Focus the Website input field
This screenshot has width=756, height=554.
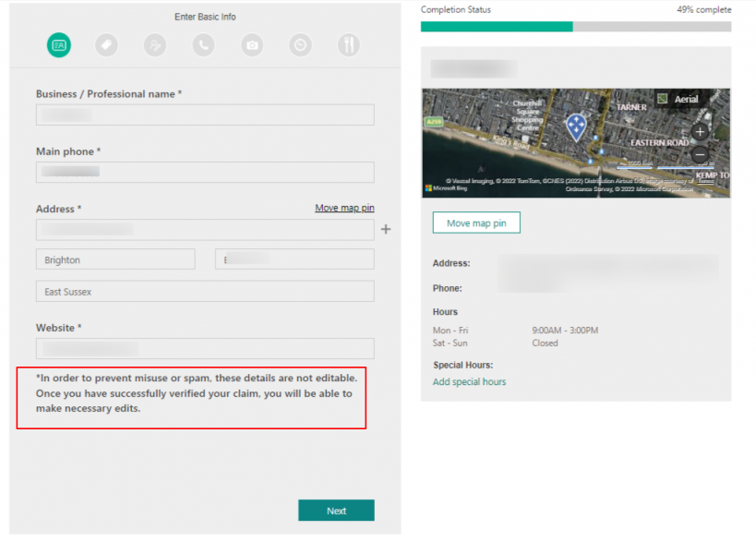click(x=204, y=348)
